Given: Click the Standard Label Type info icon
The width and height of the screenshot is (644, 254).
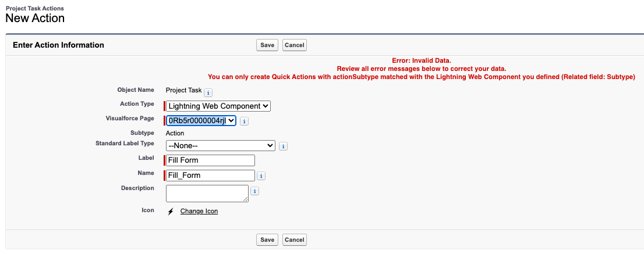Looking at the screenshot, I should click(283, 146).
